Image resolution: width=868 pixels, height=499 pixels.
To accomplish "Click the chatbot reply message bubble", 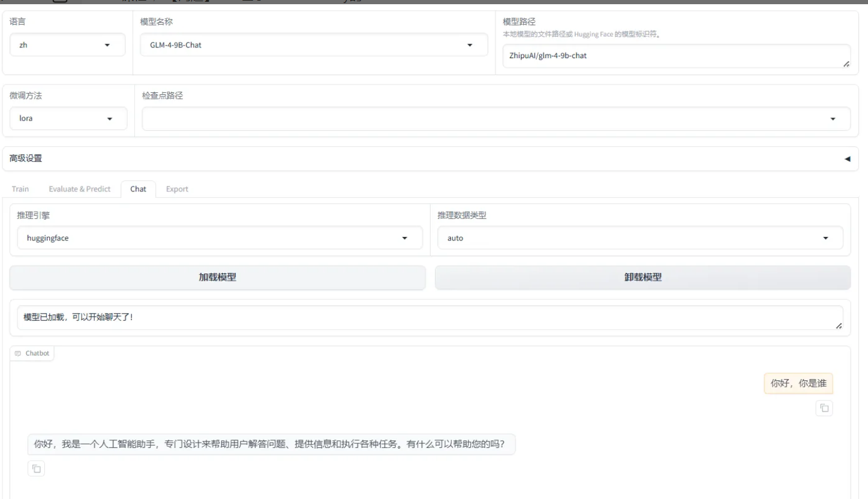I will 271,444.
